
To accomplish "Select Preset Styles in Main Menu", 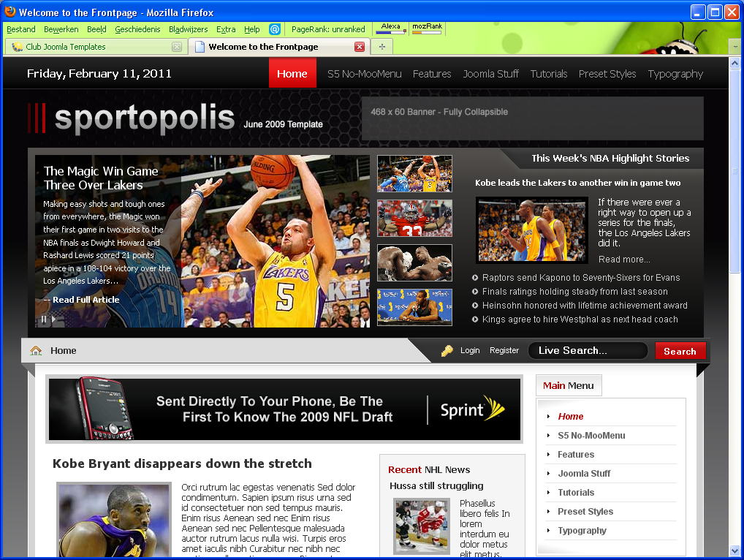I will [x=585, y=512].
